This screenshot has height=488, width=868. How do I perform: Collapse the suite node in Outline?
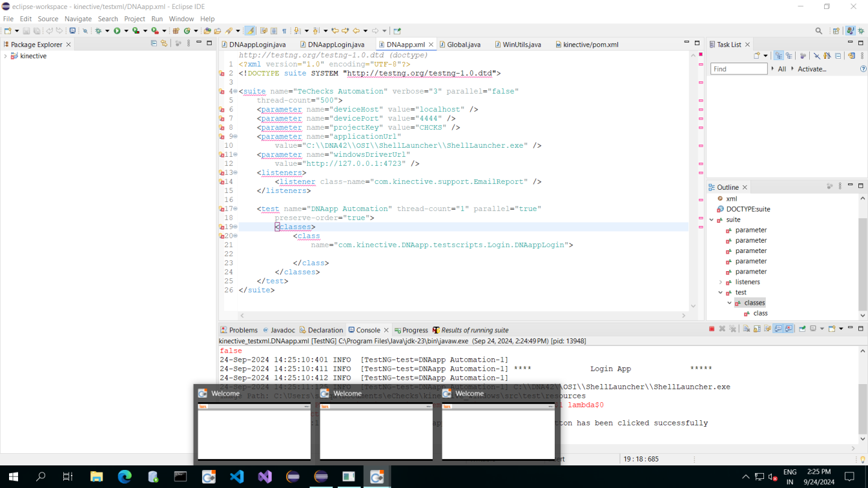coord(712,219)
